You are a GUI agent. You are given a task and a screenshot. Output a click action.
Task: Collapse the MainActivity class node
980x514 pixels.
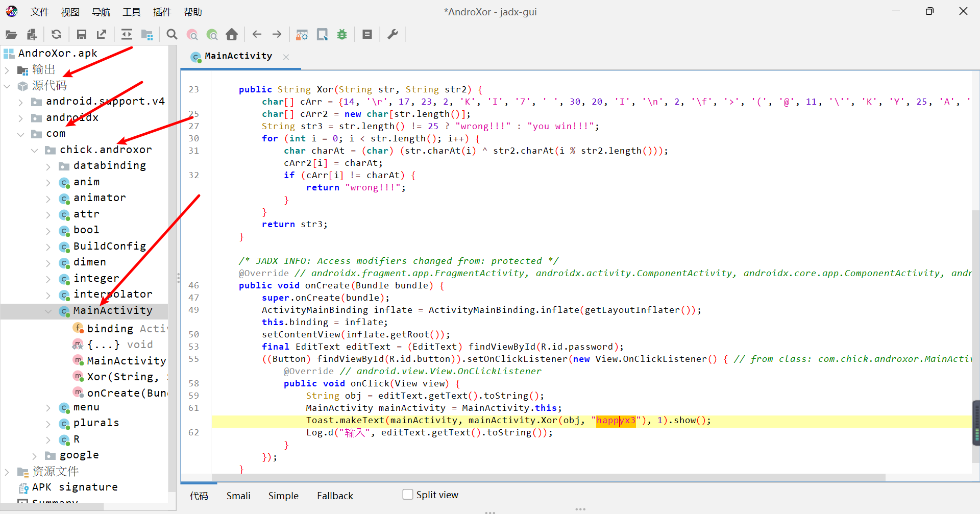48,311
